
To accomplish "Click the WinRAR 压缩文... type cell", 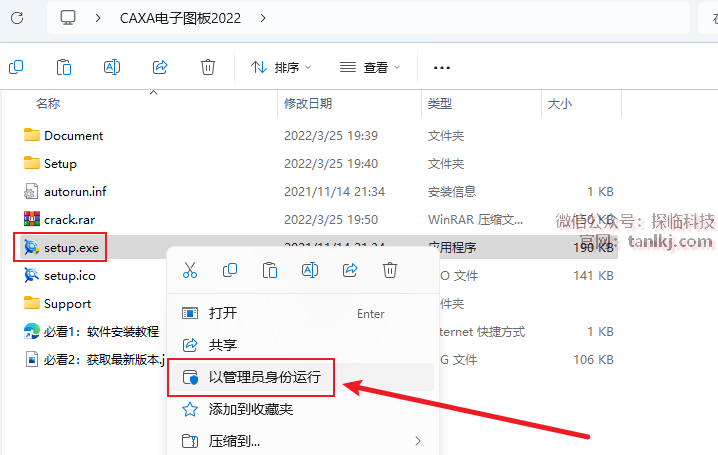I will coord(475,220).
